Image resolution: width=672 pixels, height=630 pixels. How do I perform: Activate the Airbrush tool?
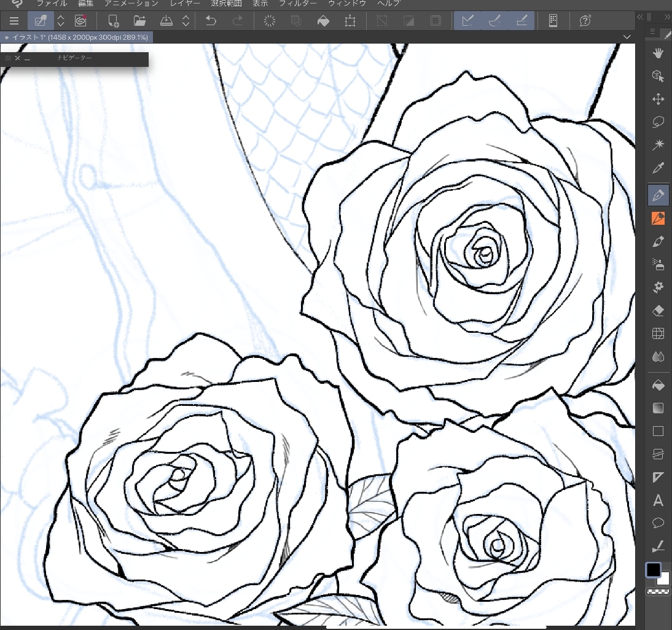coord(658,265)
